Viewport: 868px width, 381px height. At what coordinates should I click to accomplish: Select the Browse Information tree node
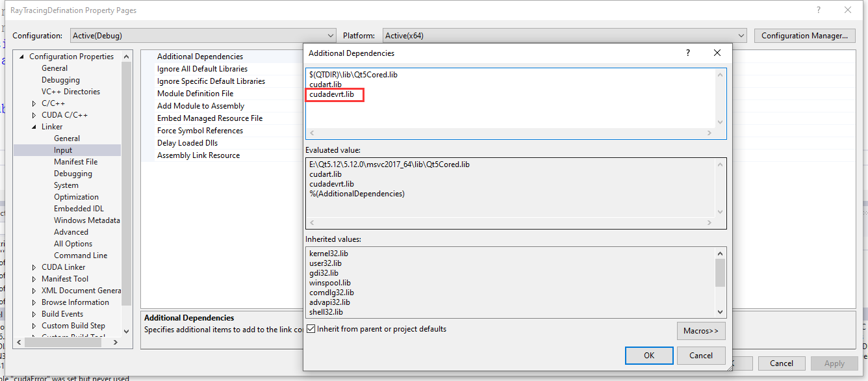coord(75,302)
